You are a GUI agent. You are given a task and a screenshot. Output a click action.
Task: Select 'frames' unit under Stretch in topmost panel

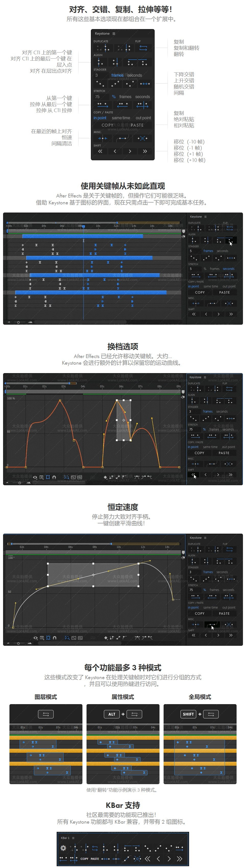pos(125,97)
